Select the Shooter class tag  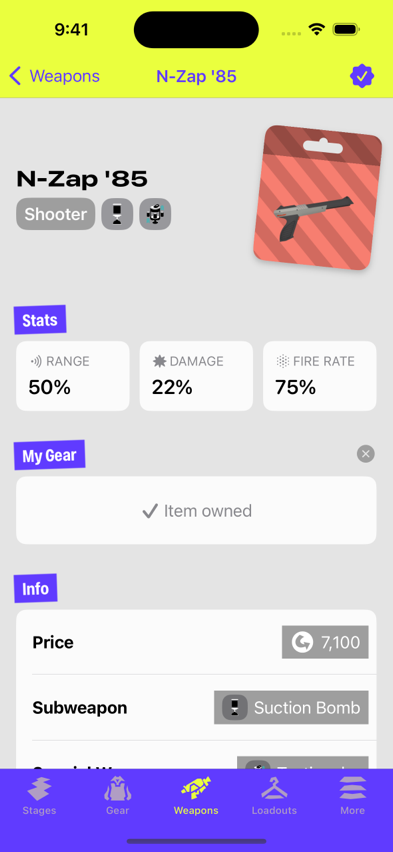(x=55, y=214)
